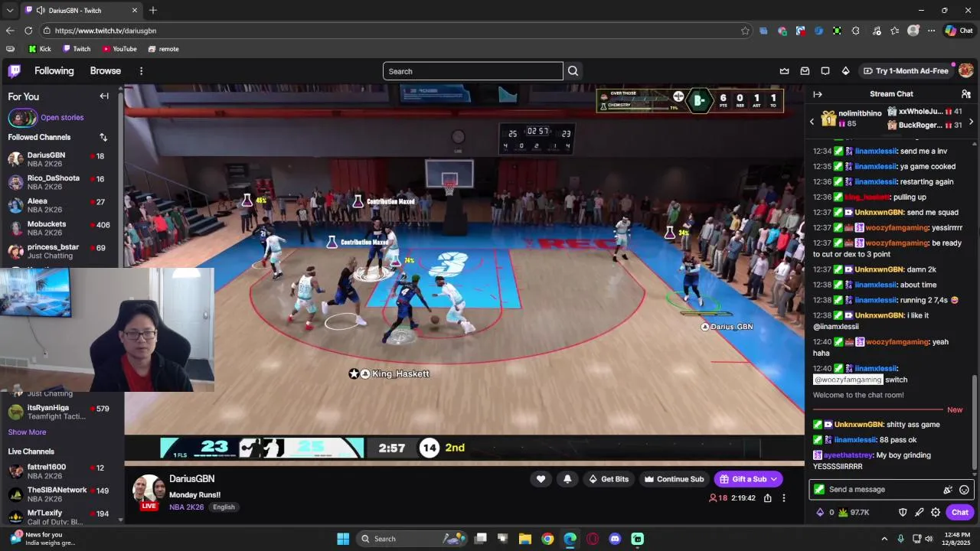980x551 pixels.
Task: Click the heart follow button under stream
Action: (x=541, y=479)
